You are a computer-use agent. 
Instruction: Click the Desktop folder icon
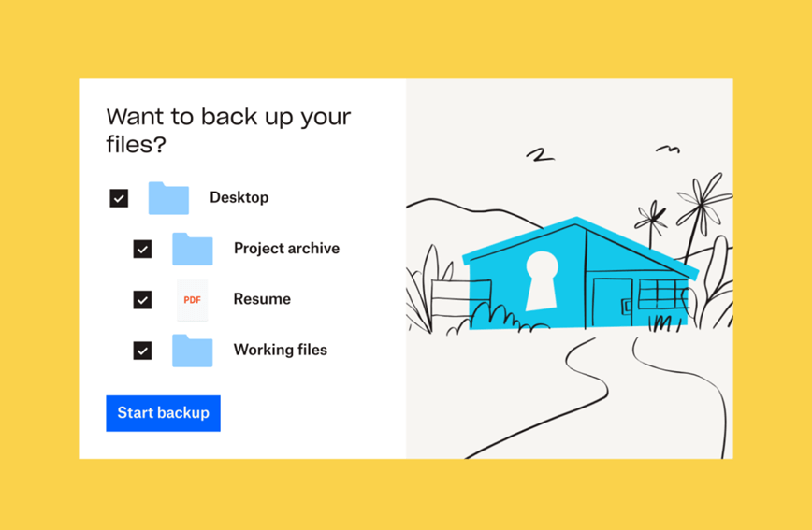[168, 198]
